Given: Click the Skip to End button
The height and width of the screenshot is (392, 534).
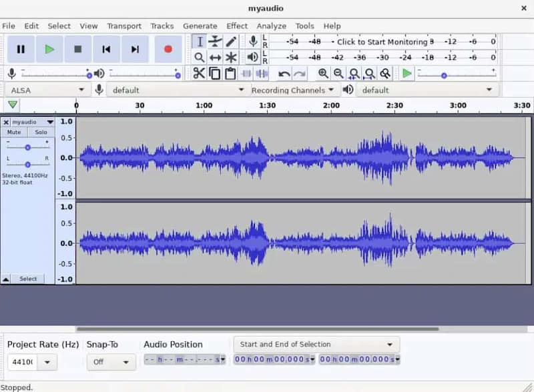Looking at the screenshot, I should tap(135, 49).
